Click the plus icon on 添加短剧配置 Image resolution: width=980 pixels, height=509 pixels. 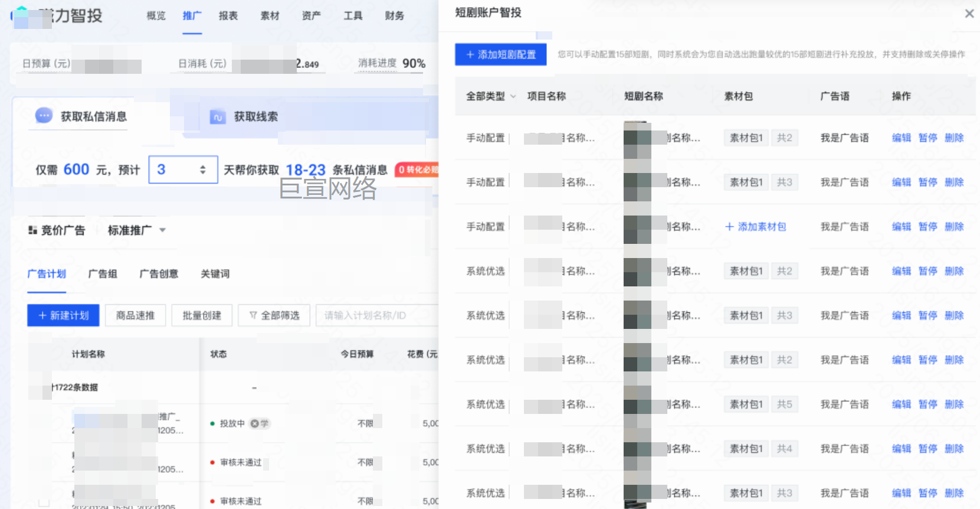click(470, 55)
